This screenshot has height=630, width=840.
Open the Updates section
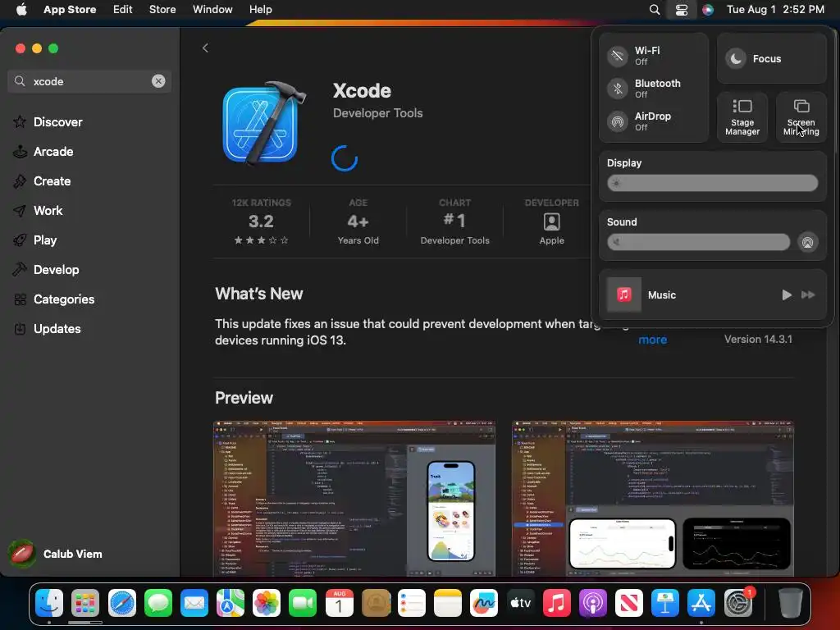pos(47,328)
